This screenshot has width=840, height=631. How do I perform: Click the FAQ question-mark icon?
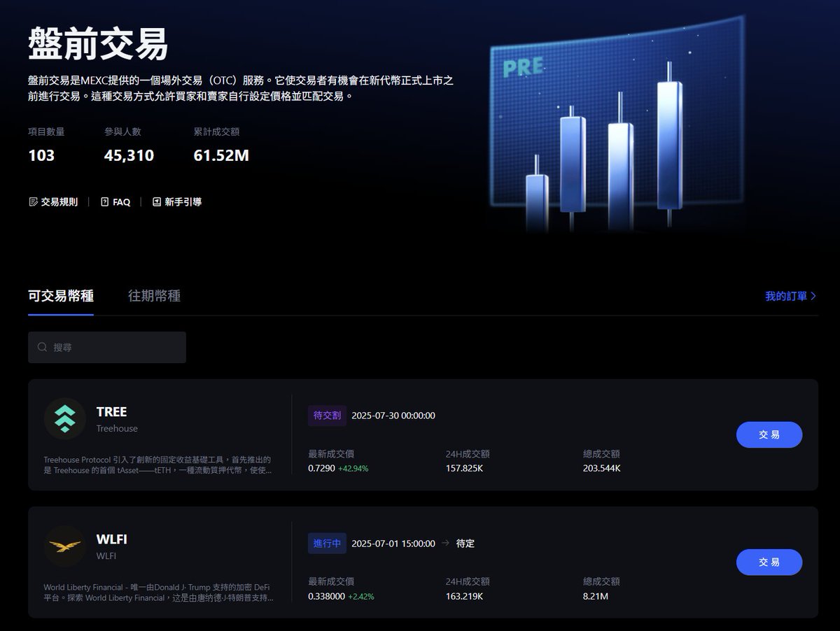[105, 202]
